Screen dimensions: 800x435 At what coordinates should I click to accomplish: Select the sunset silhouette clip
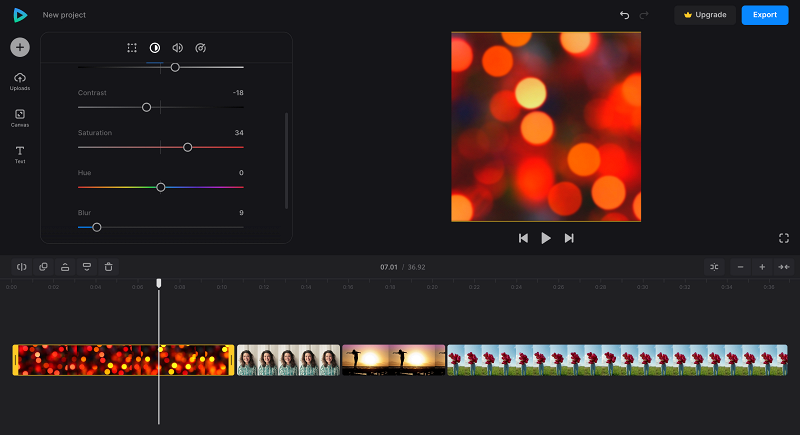click(x=393, y=360)
